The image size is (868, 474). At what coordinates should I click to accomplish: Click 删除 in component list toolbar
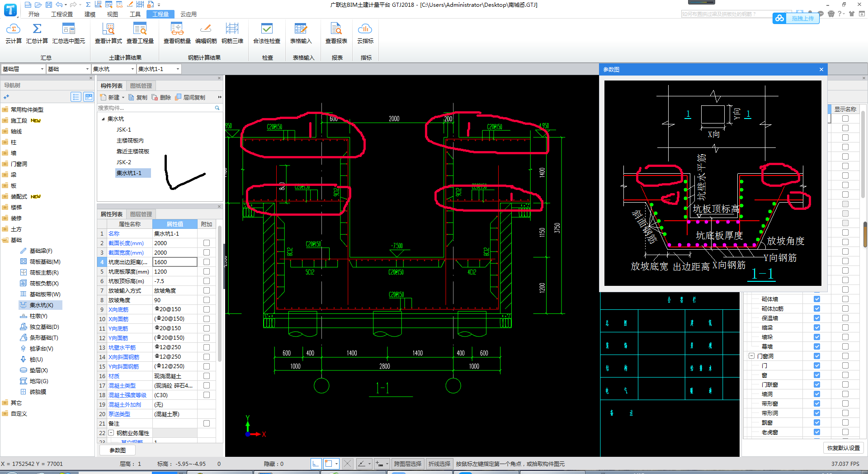tap(161, 97)
